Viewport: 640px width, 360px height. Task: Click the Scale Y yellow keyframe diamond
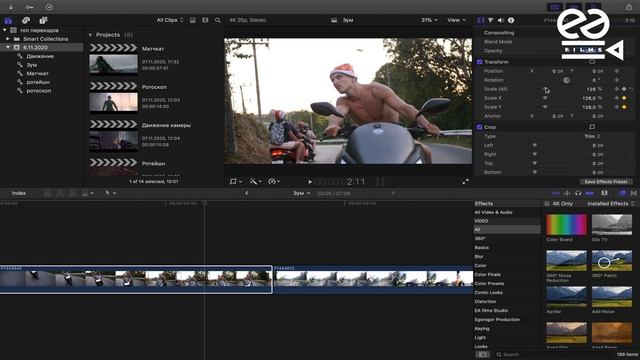point(624,107)
